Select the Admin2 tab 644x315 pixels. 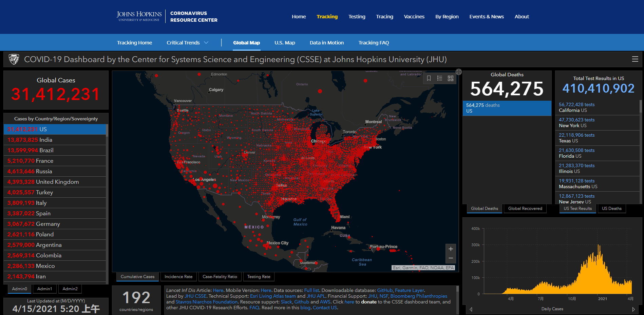(x=70, y=289)
